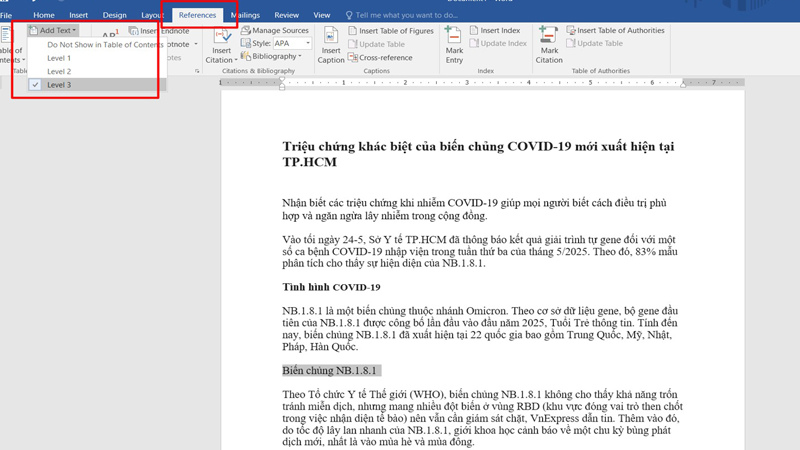Click the document title Triệu chứng khác biệt

478,154
